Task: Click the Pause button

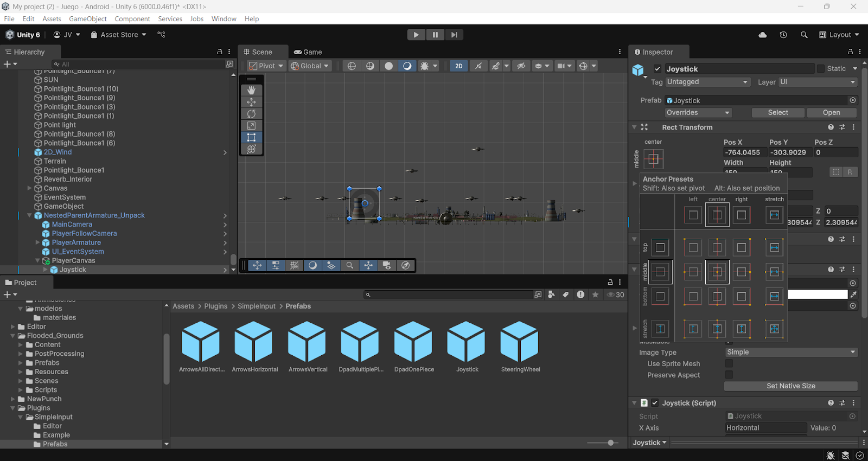Action: [435, 35]
